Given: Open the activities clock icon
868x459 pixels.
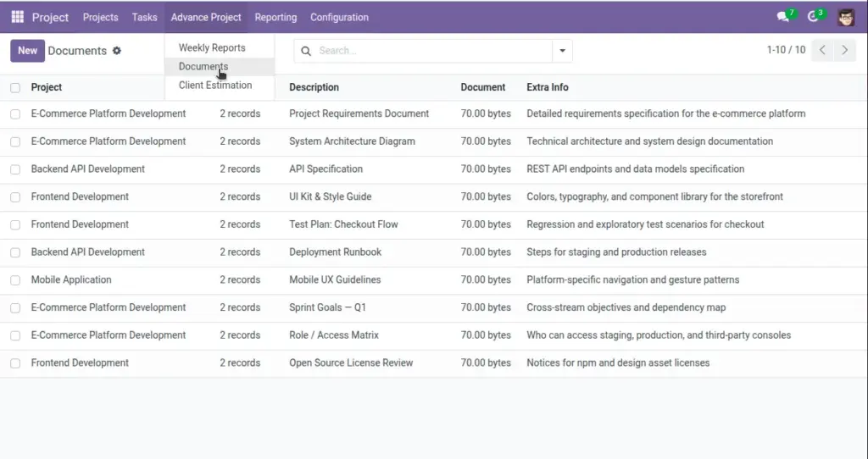Looking at the screenshot, I should click(813, 17).
